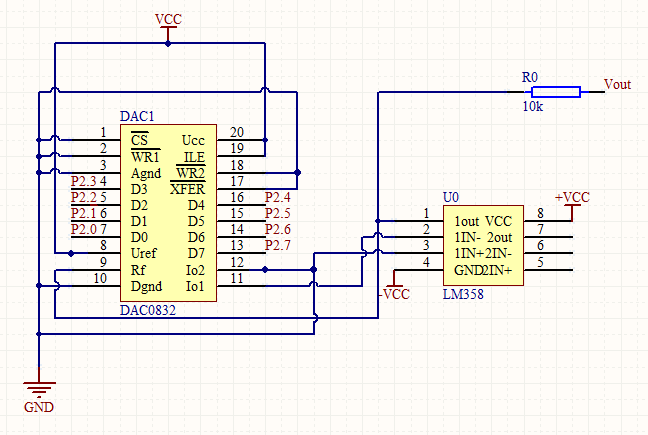The height and width of the screenshot is (435, 648).
Task: Click the GND ground symbol
Action: point(39,388)
